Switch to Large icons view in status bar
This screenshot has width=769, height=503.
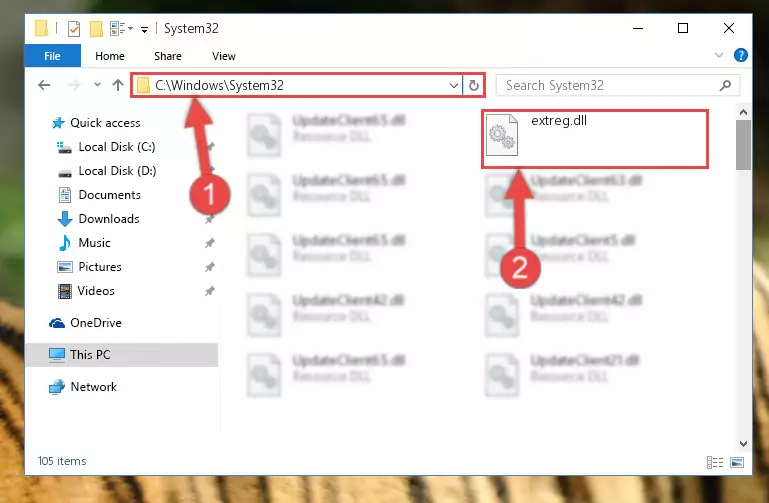point(737,462)
